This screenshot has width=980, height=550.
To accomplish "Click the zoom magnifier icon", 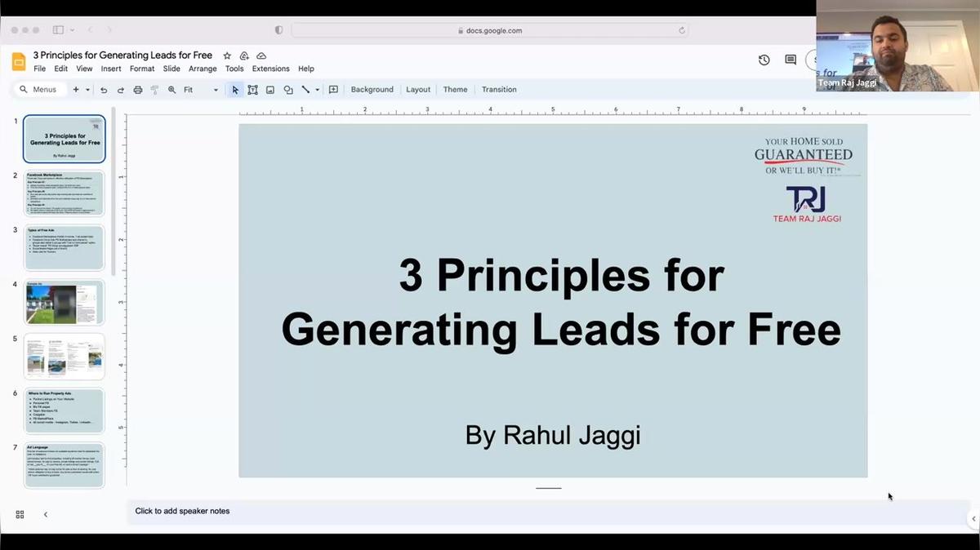I will coord(171,90).
